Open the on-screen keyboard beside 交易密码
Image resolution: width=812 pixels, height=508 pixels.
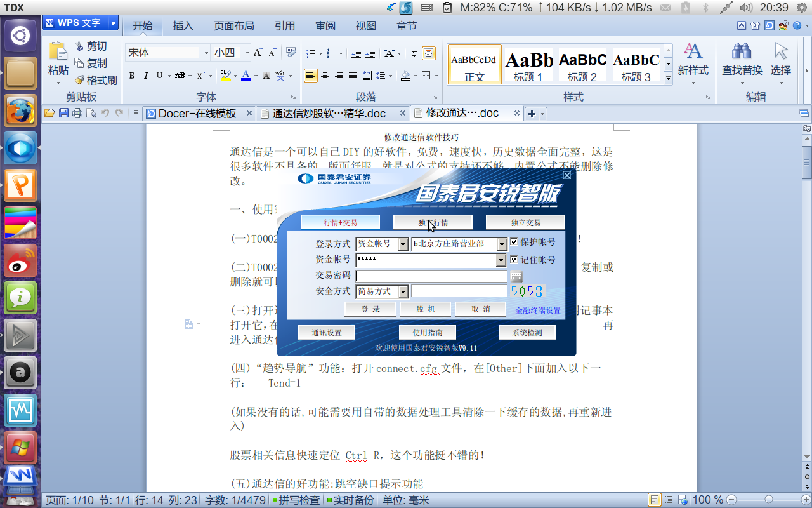(516, 276)
